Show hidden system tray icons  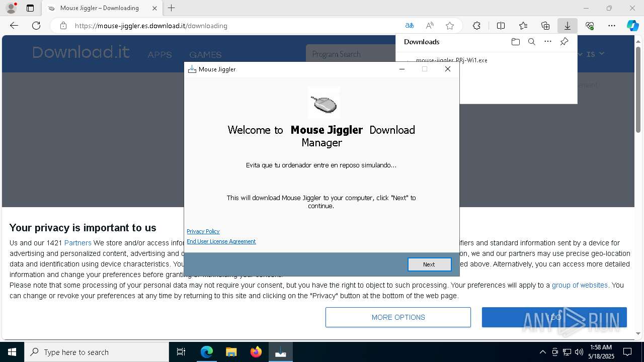click(542, 352)
